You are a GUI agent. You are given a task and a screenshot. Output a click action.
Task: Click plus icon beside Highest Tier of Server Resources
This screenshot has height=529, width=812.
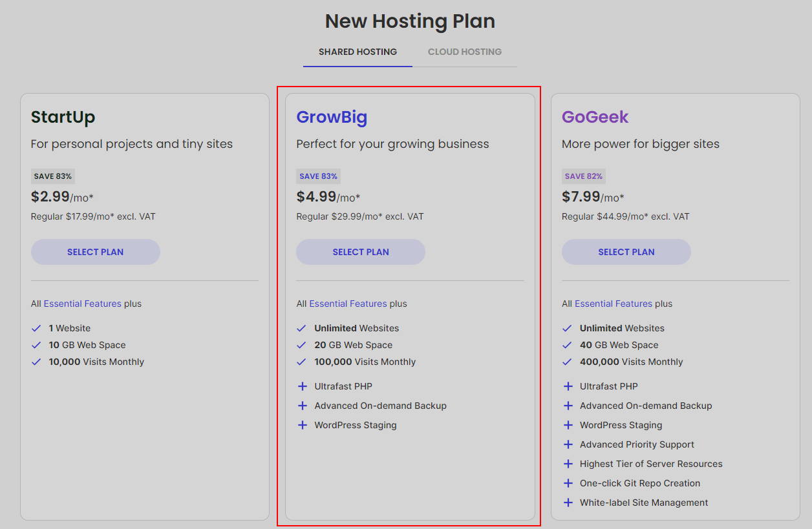[x=568, y=464]
